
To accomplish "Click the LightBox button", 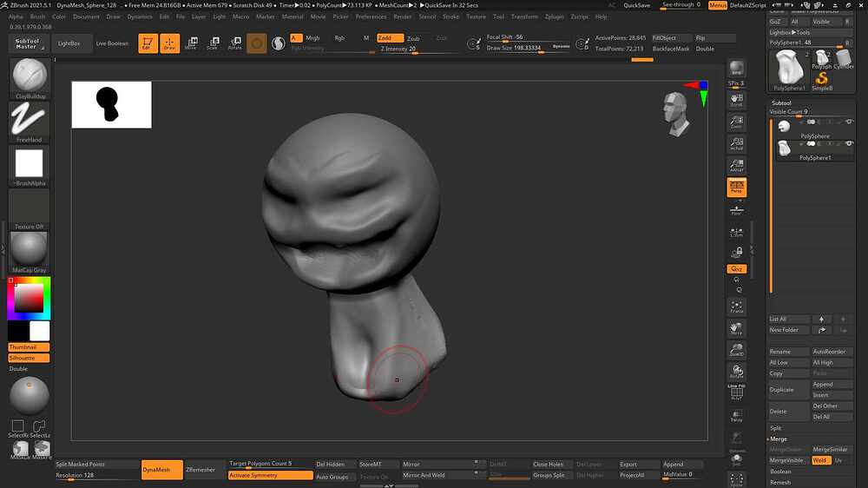I will point(69,43).
